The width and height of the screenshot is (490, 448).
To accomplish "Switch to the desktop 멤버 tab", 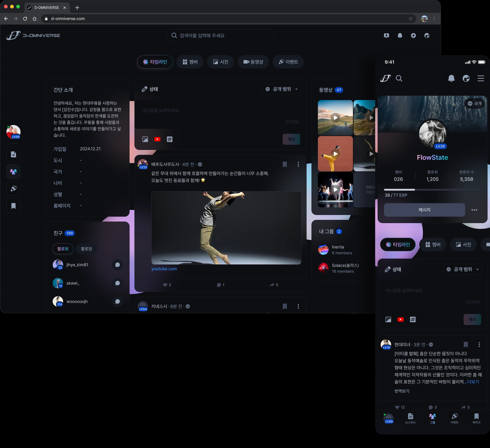I will point(190,62).
